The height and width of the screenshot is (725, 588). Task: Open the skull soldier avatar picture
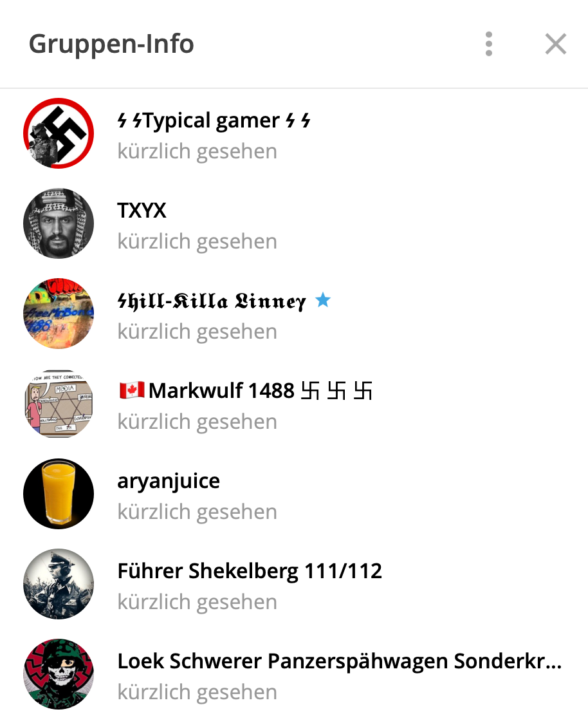pos(59,674)
